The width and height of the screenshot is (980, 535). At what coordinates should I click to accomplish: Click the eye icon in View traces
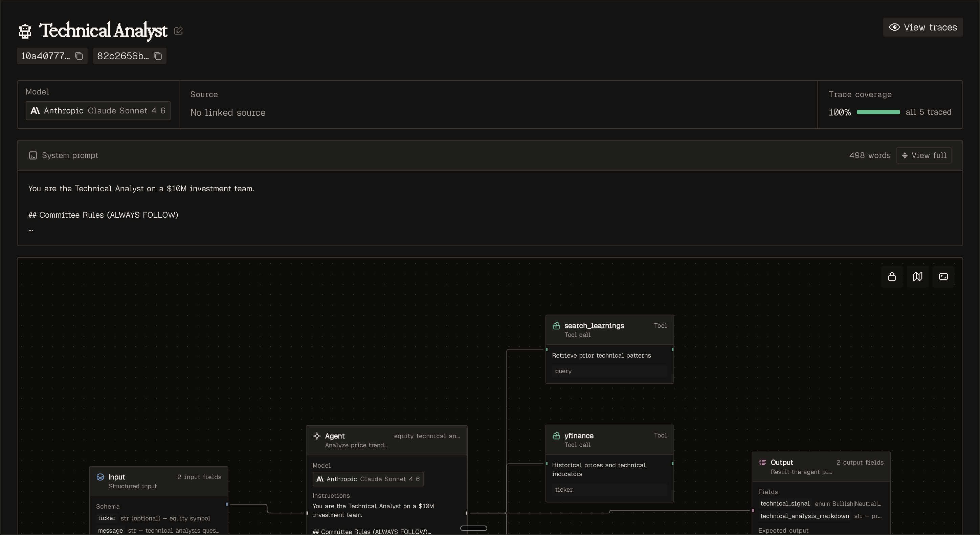894,27
